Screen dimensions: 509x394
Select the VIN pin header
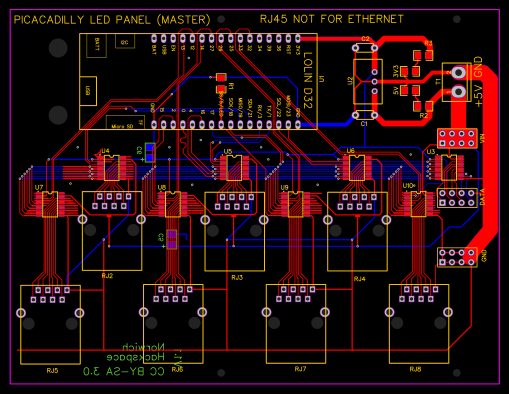457,138
